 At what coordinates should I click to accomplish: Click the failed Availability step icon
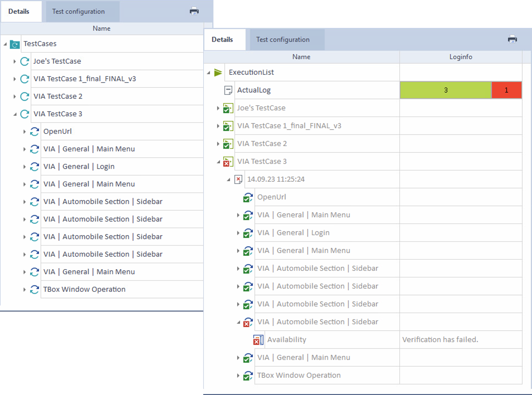(258, 340)
